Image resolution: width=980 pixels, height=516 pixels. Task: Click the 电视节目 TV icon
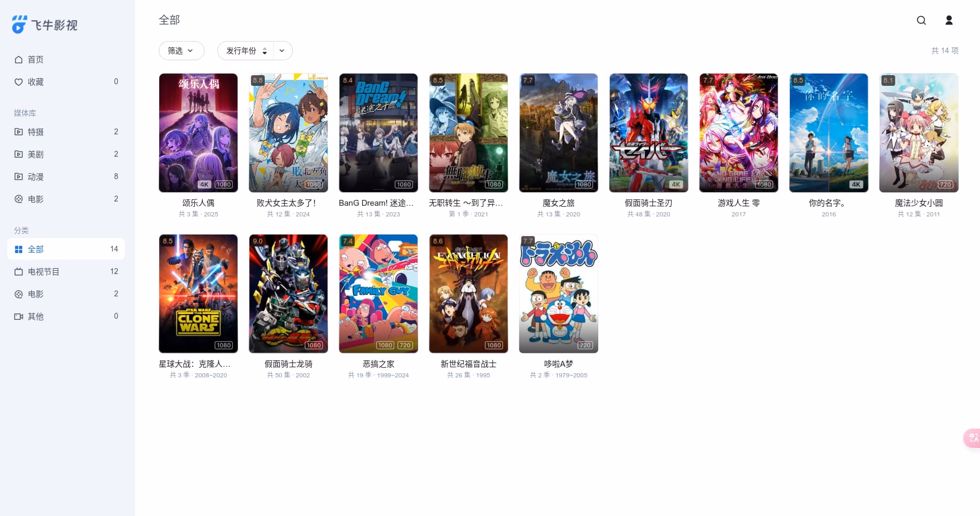click(19, 272)
